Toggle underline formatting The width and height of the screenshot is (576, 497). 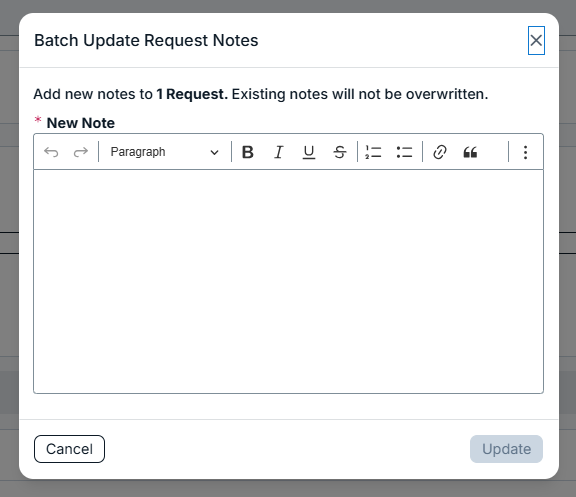tap(309, 152)
